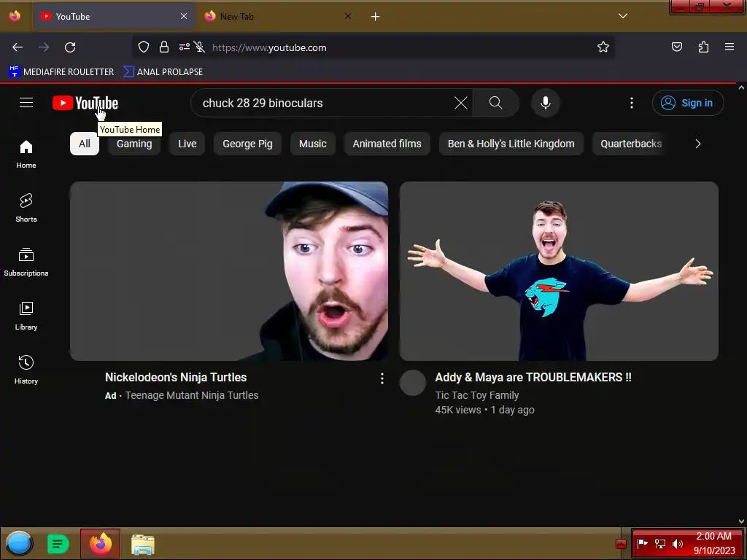Close the YouTube tab
747x560 pixels.
(x=184, y=16)
